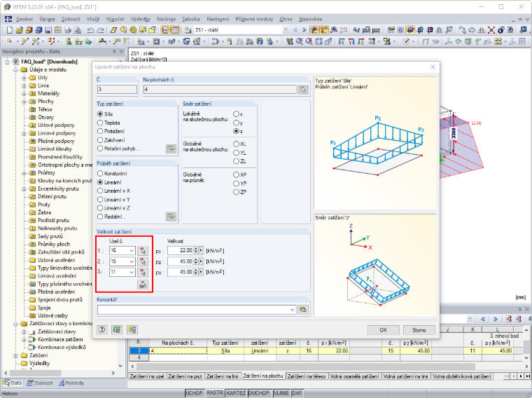
Task: Pick node 15 graphically in row 2
Action: tap(143, 261)
